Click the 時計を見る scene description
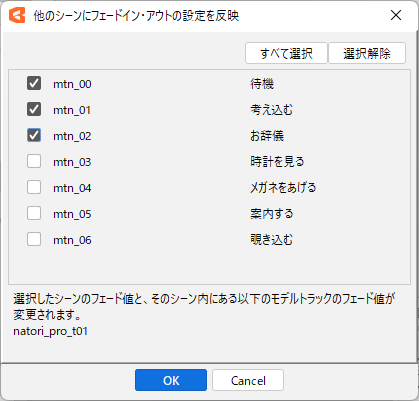 277,162
